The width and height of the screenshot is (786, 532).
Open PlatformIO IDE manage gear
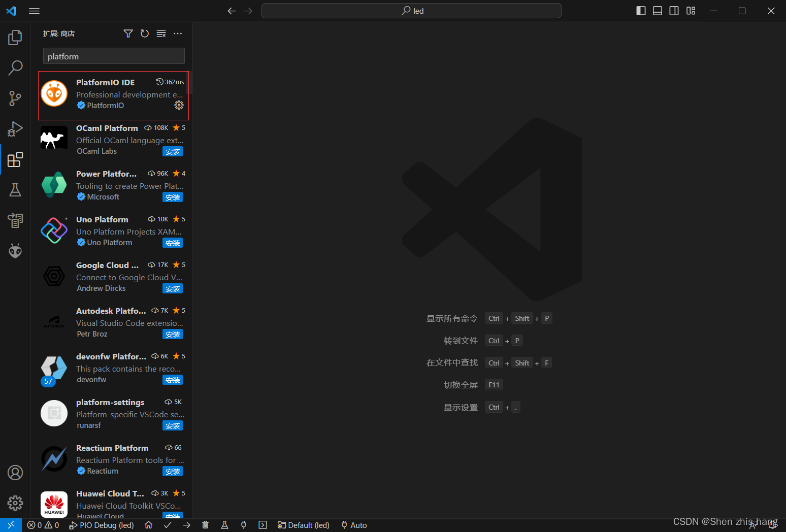179,105
